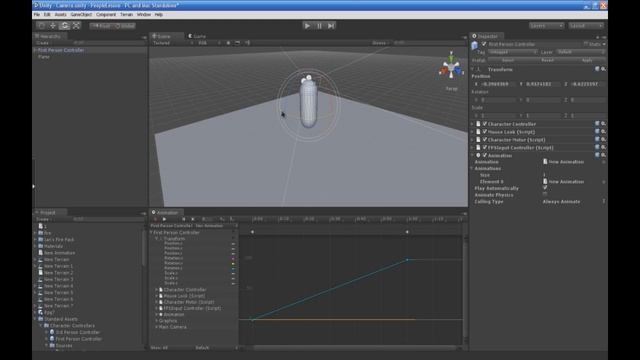Select First Person Controller in Hierarchy
The image size is (640, 360).
61,50
